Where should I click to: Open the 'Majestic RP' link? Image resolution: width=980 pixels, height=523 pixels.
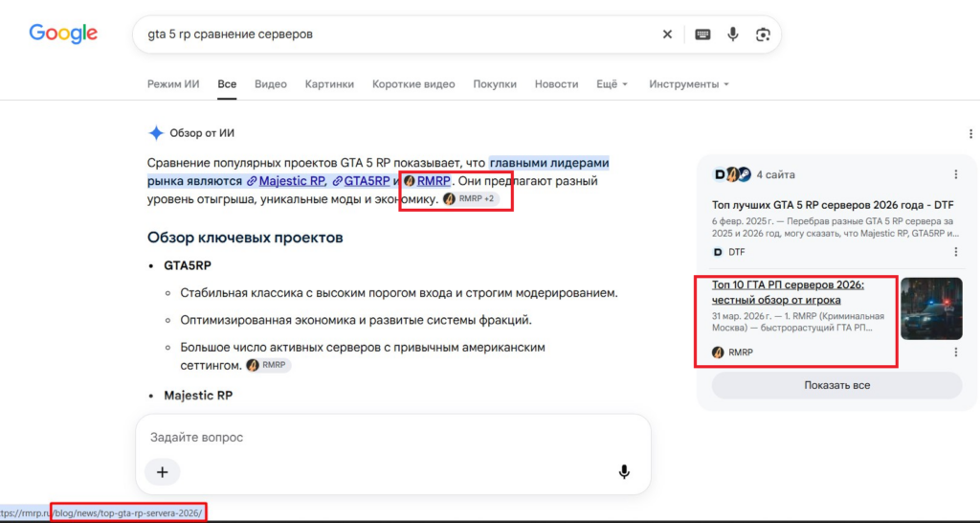pyautogui.click(x=292, y=181)
